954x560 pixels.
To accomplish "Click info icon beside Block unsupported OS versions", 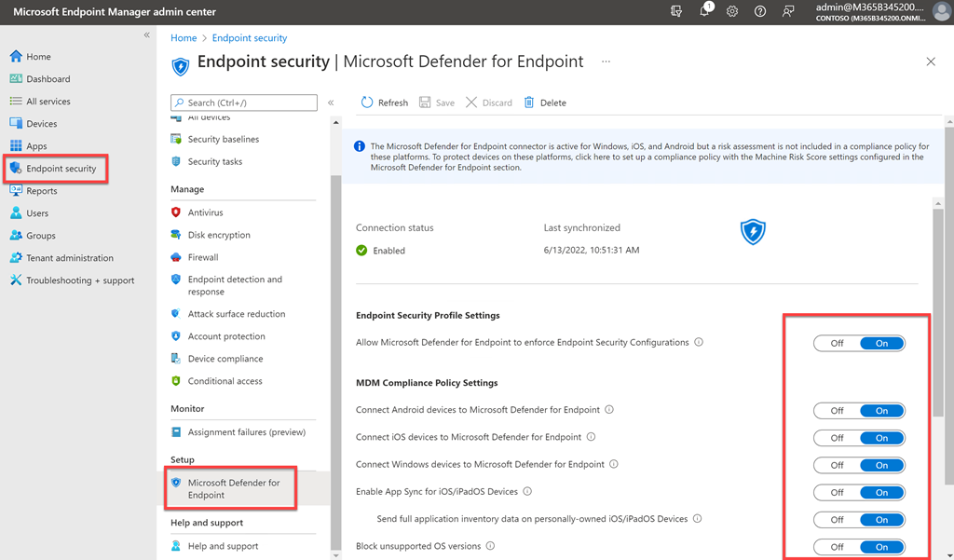I will pyautogui.click(x=490, y=546).
